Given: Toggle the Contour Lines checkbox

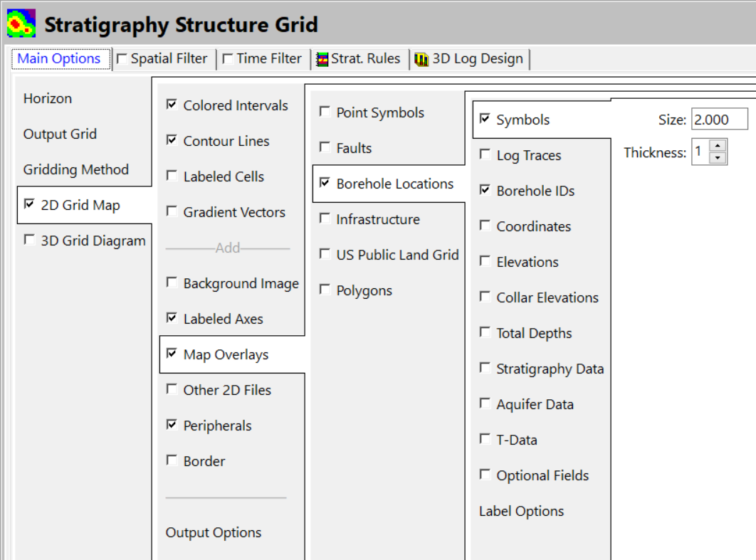Looking at the screenshot, I should click(172, 140).
